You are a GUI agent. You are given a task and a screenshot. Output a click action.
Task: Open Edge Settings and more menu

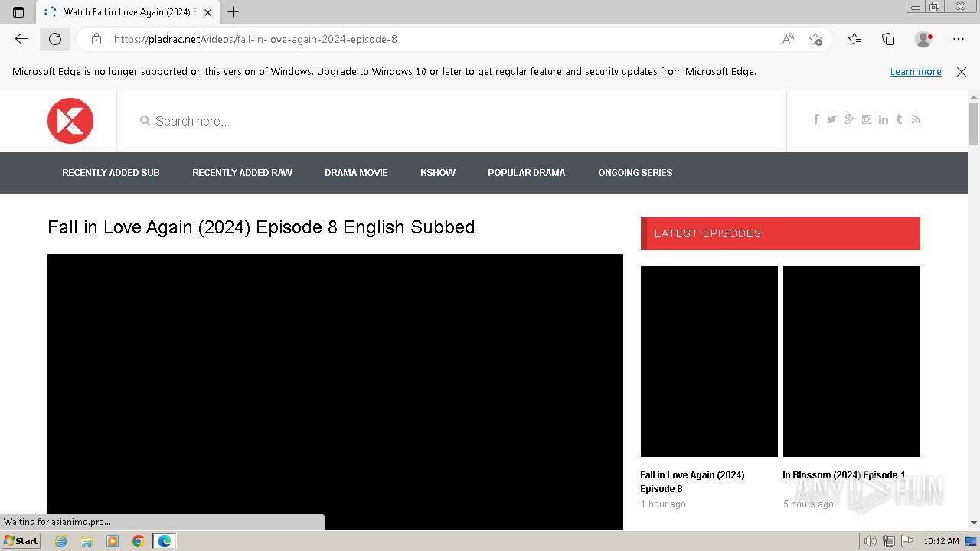(959, 39)
